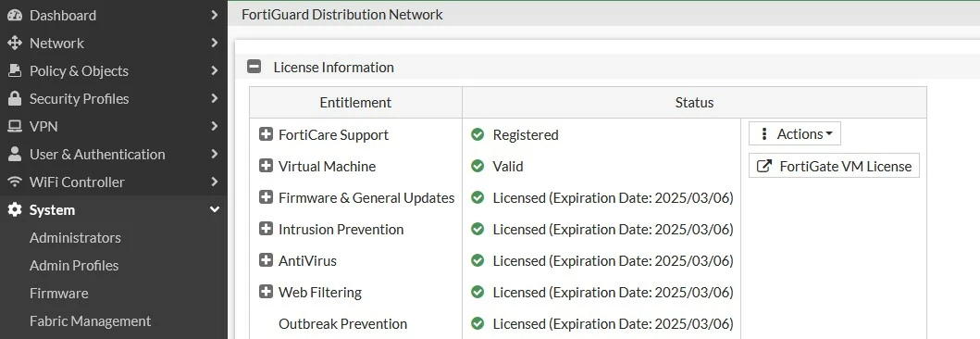Click AntiVirus Licensed expiration text

(614, 261)
